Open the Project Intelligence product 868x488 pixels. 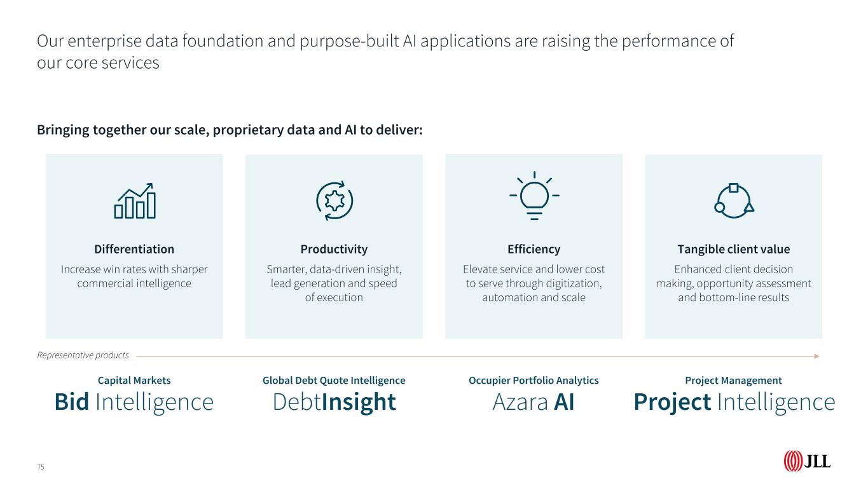(734, 402)
